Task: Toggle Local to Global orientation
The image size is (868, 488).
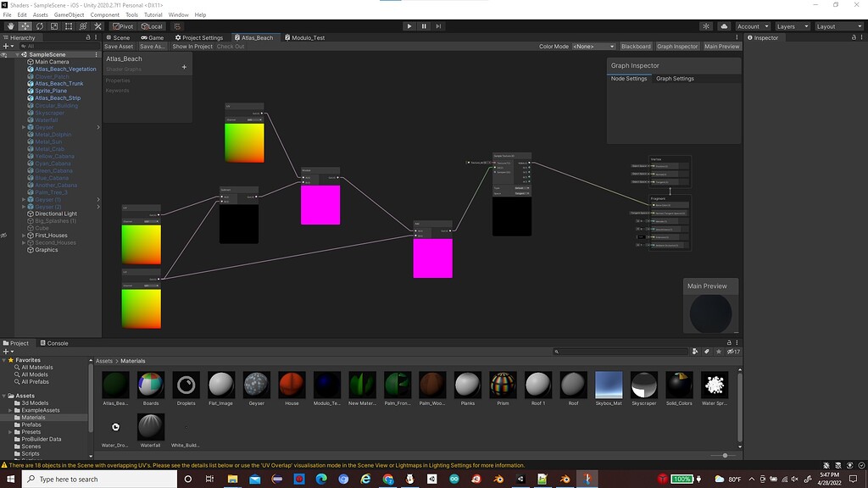Action: (151, 26)
